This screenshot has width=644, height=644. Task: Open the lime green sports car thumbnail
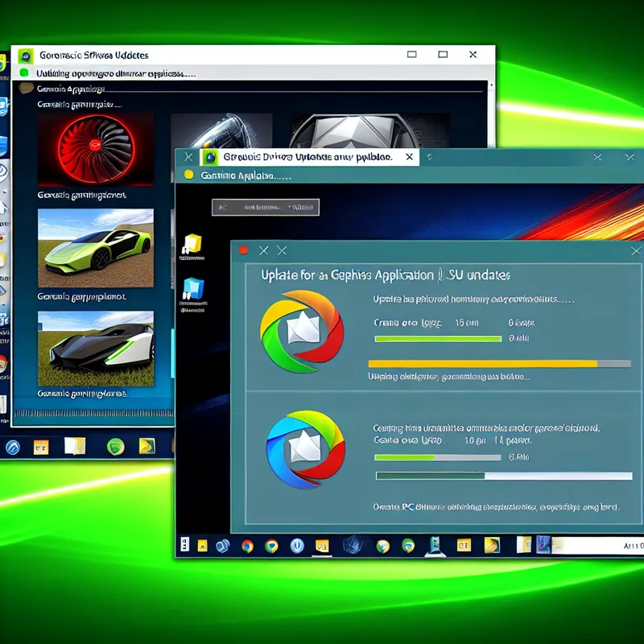click(x=96, y=248)
